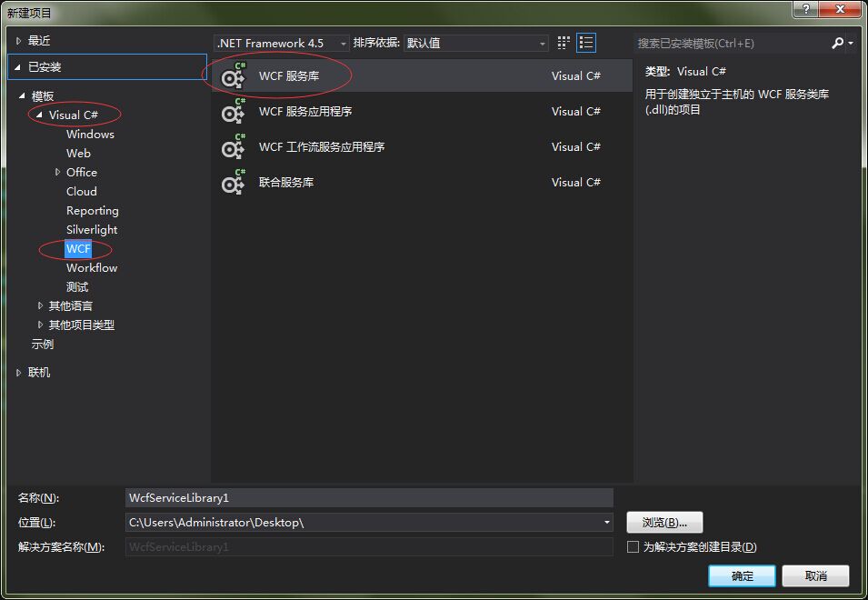Click Visual C# label in WCF 服务应用程序 row
The height and width of the screenshot is (600, 868).
(x=575, y=111)
